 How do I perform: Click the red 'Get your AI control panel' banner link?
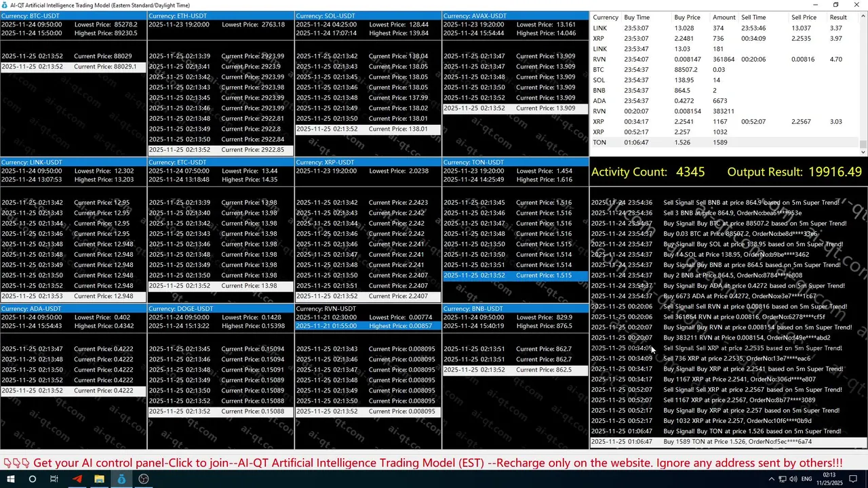(423, 463)
